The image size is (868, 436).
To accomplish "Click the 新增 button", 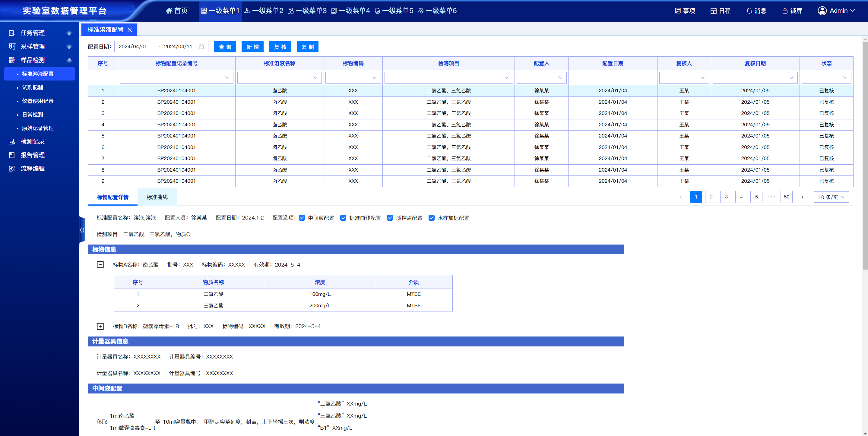I will coord(252,47).
